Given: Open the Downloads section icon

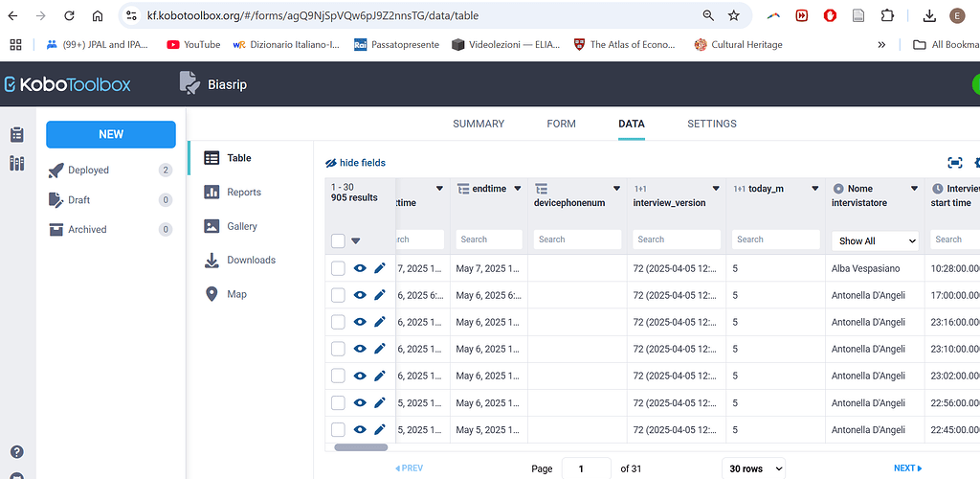Looking at the screenshot, I should 212,261.
